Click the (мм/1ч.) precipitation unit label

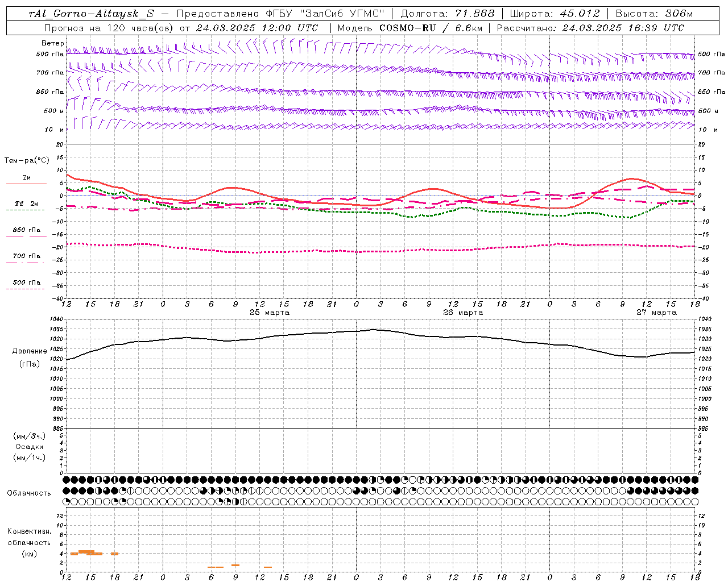(x=29, y=458)
